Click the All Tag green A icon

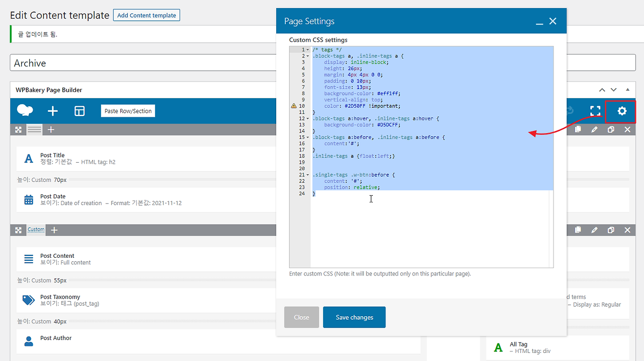(498, 347)
